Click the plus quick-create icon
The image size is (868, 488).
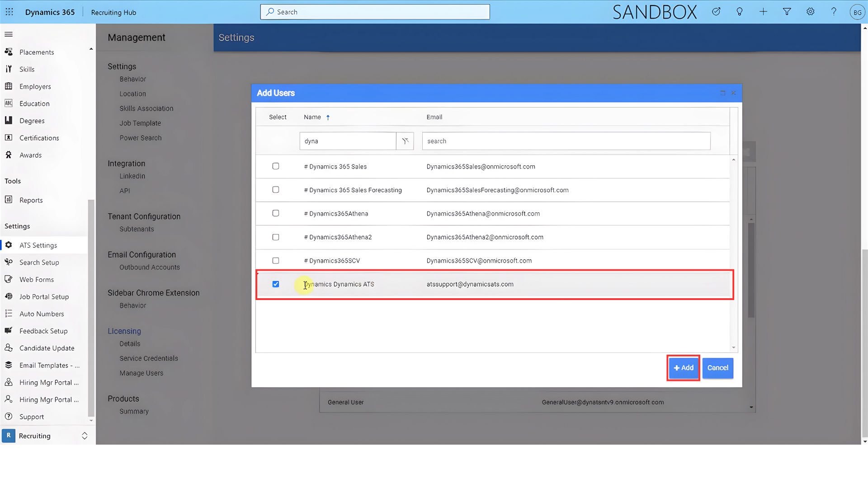[x=763, y=12]
